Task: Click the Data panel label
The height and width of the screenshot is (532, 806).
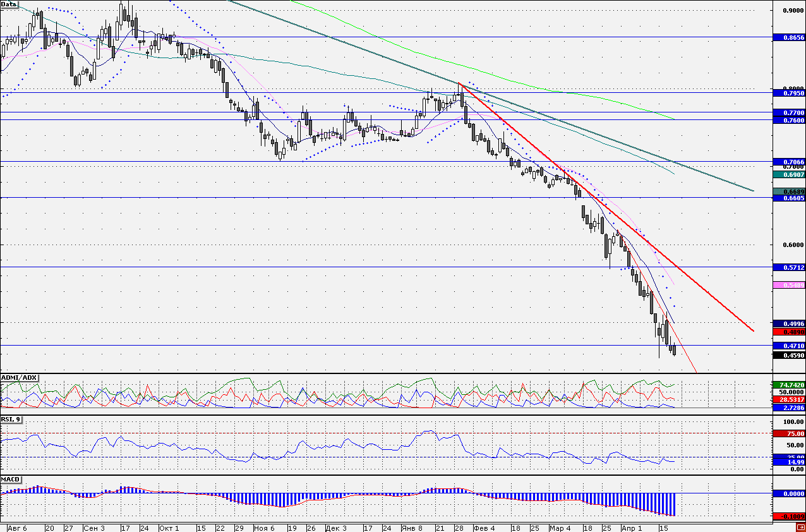Action: 9,4
